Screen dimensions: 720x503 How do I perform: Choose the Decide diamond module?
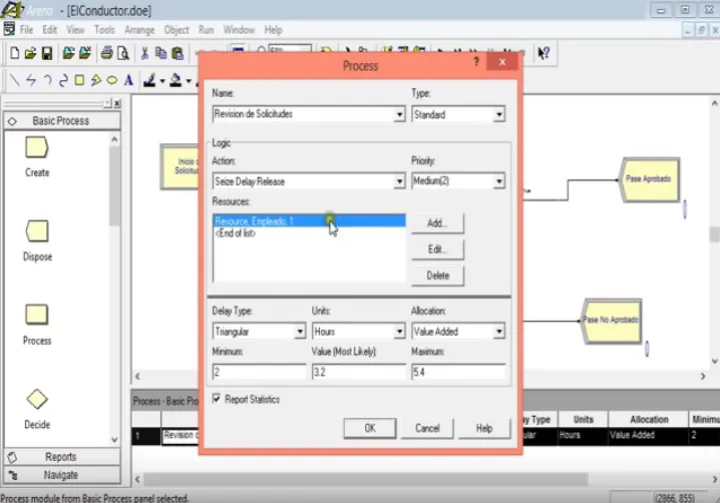pos(37,400)
